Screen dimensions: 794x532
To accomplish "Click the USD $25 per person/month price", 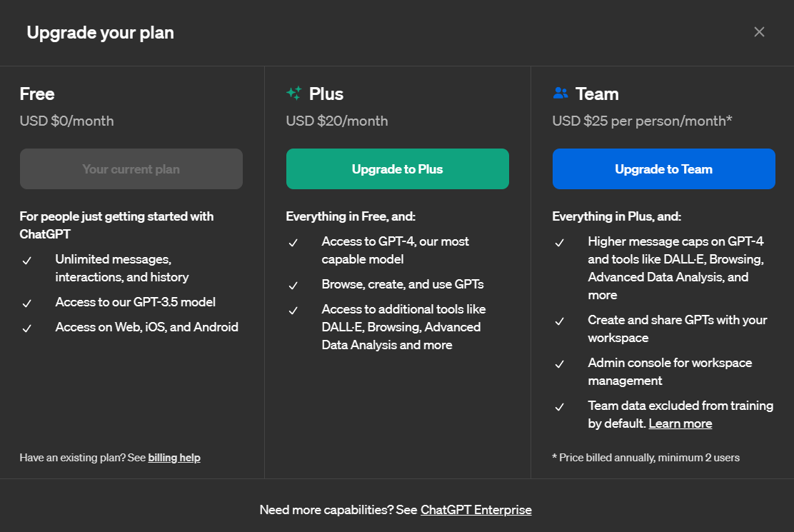I will click(x=642, y=121).
